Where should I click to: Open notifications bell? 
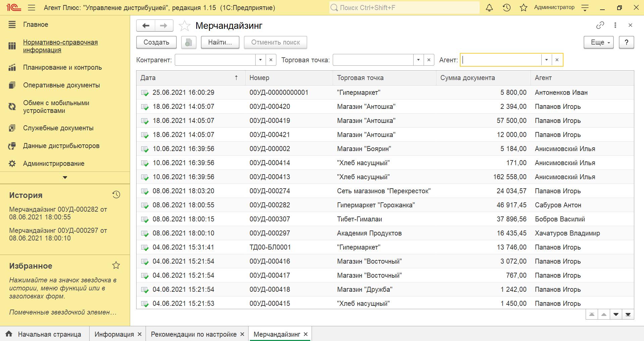coord(489,7)
